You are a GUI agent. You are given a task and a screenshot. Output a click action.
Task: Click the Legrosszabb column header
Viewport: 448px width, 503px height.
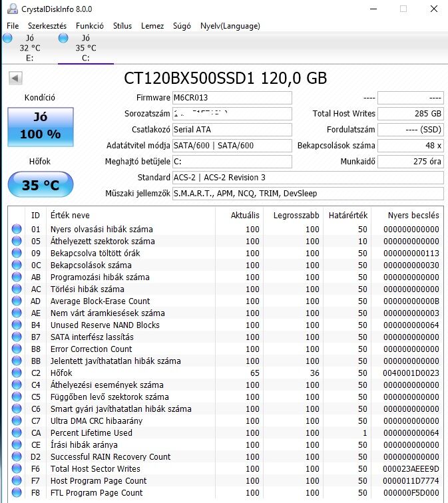click(296, 216)
